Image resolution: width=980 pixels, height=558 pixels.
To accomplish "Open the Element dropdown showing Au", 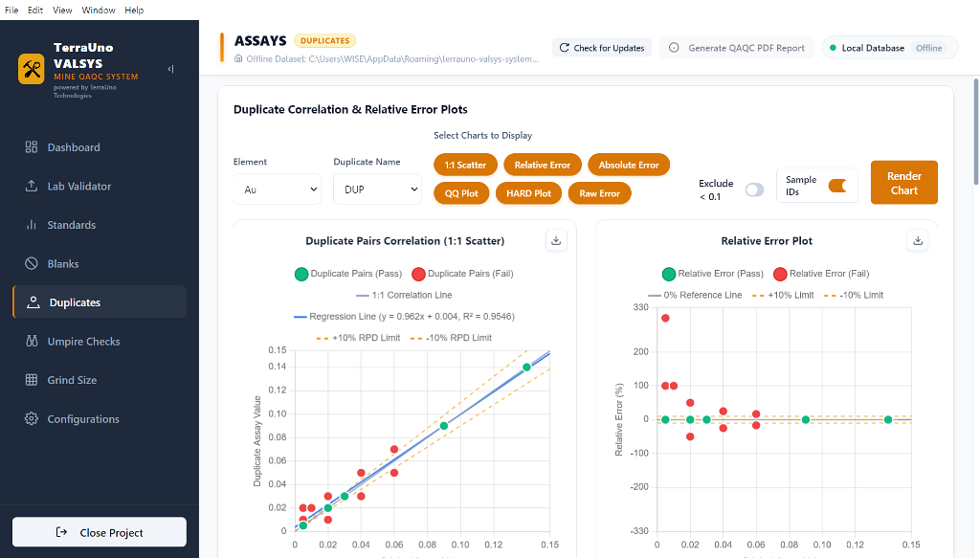I will (x=278, y=190).
